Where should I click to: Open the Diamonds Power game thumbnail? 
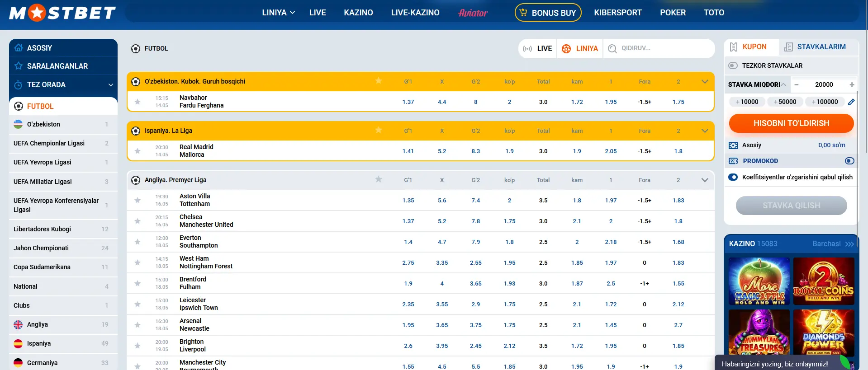point(824,332)
